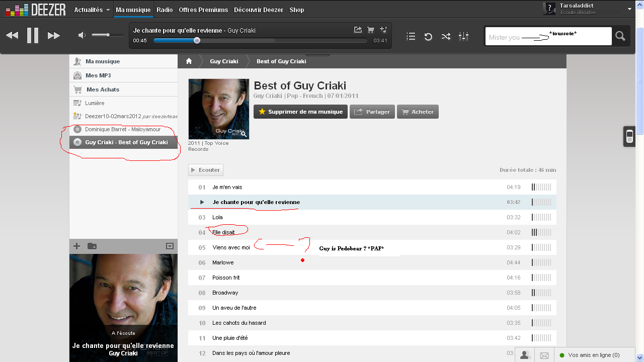The image size is (644, 362).
Task: Click the play arrow on current track
Action: click(202, 202)
